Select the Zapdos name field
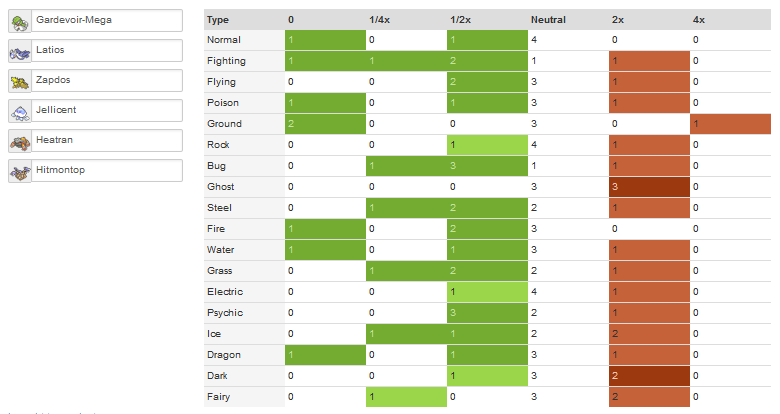Image resolution: width=780 pixels, height=414 pixels. point(107,80)
